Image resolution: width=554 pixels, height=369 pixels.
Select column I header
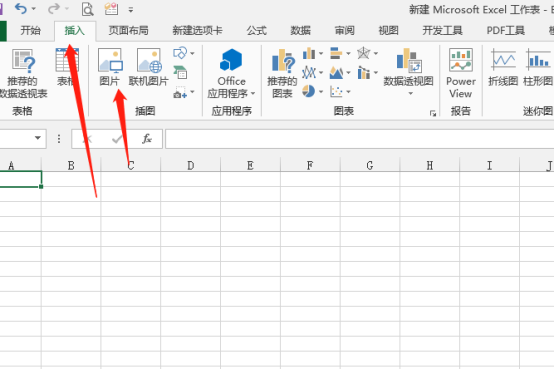click(489, 165)
